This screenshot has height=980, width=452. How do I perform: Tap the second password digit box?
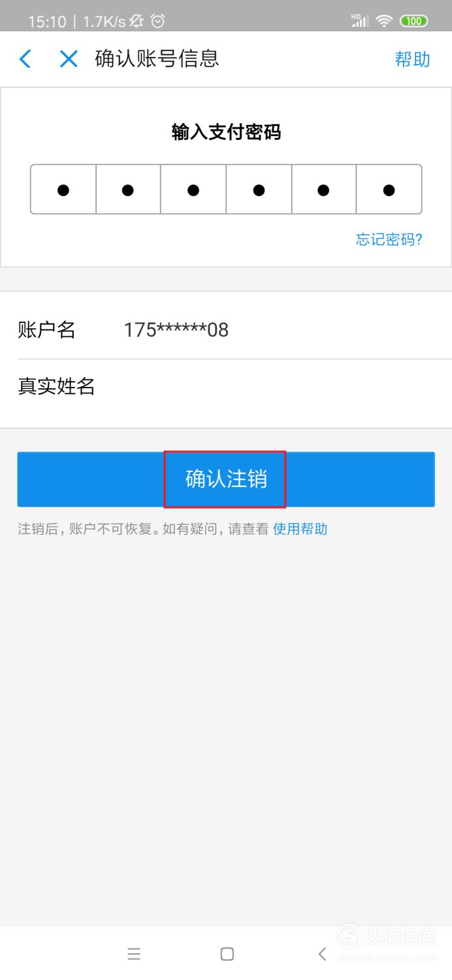coord(128,190)
